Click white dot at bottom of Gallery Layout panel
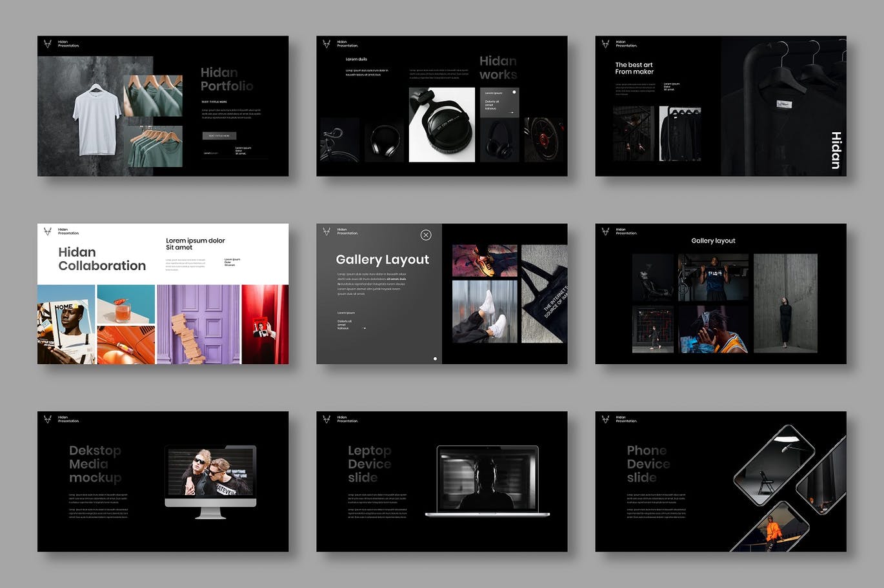The width and height of the screenshot is (884, 588). pos(435,358)
